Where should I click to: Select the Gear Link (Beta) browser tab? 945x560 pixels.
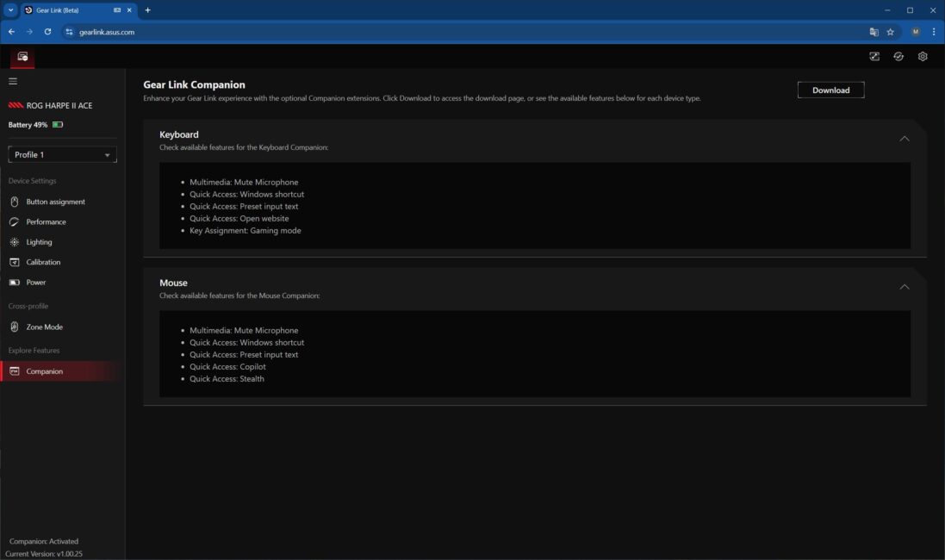click(x=78, y=10)
